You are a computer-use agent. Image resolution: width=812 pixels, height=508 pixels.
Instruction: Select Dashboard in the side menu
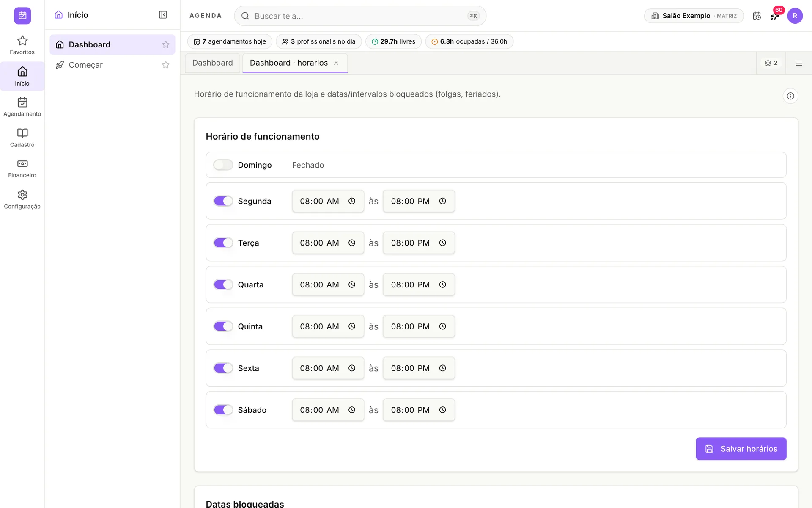pyautogui.click(x=112, y=44)
